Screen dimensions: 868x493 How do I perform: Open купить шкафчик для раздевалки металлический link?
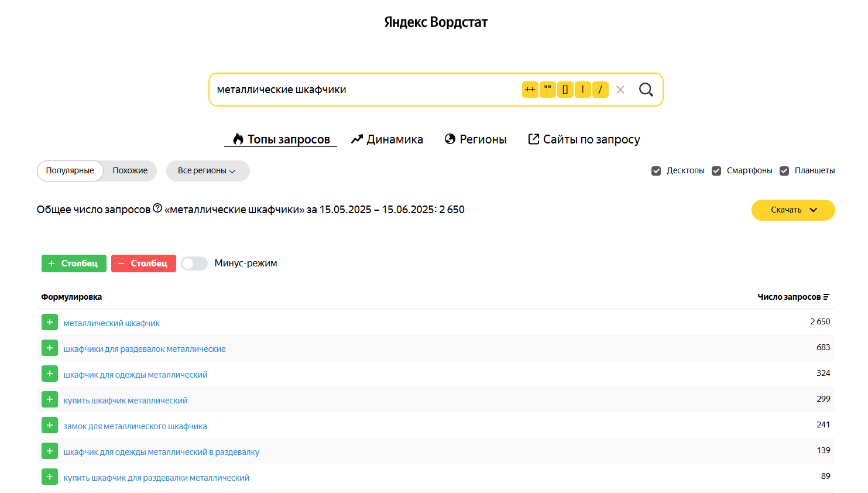(x=156, y=478)
